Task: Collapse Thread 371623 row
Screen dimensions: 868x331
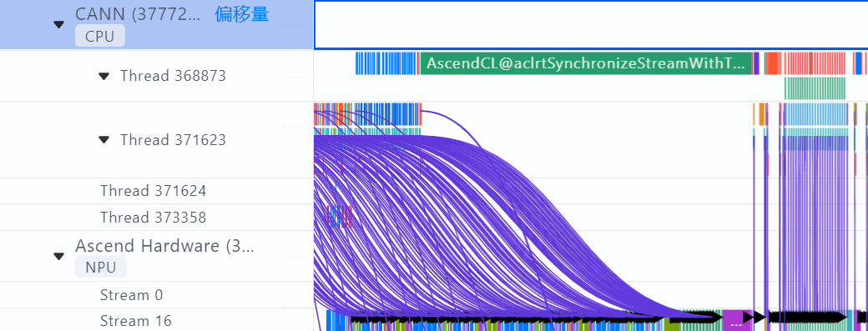Action: click(103, 140)
